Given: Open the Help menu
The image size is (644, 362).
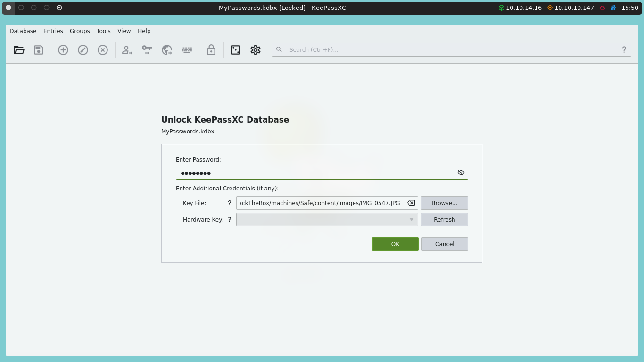Looking at the screenshot, I should point(144,31).
